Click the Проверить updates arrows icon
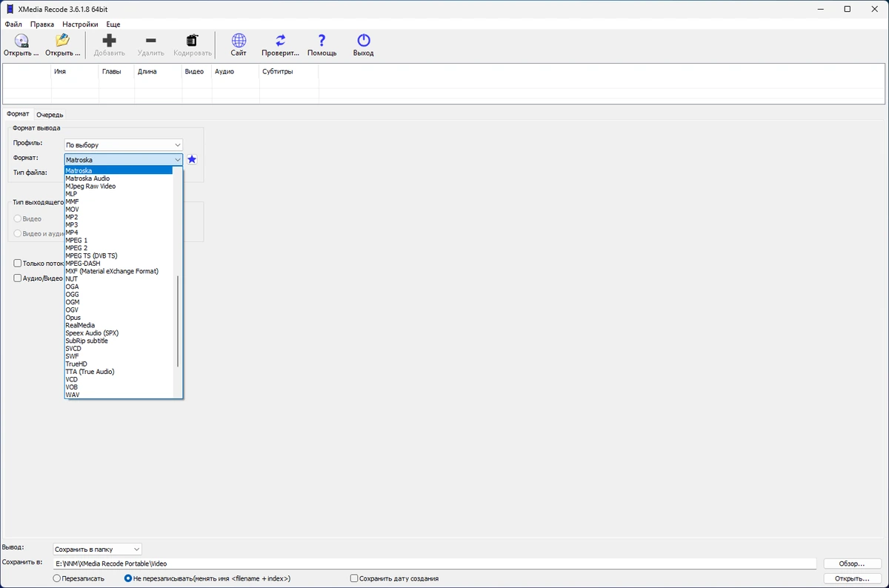 (x=281, y=41)
